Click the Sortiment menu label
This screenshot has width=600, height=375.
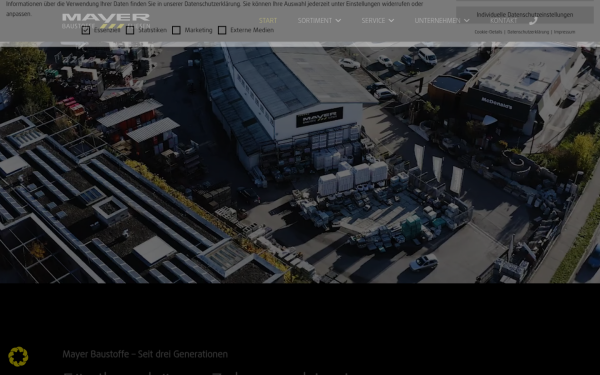(x=315, y=21)
